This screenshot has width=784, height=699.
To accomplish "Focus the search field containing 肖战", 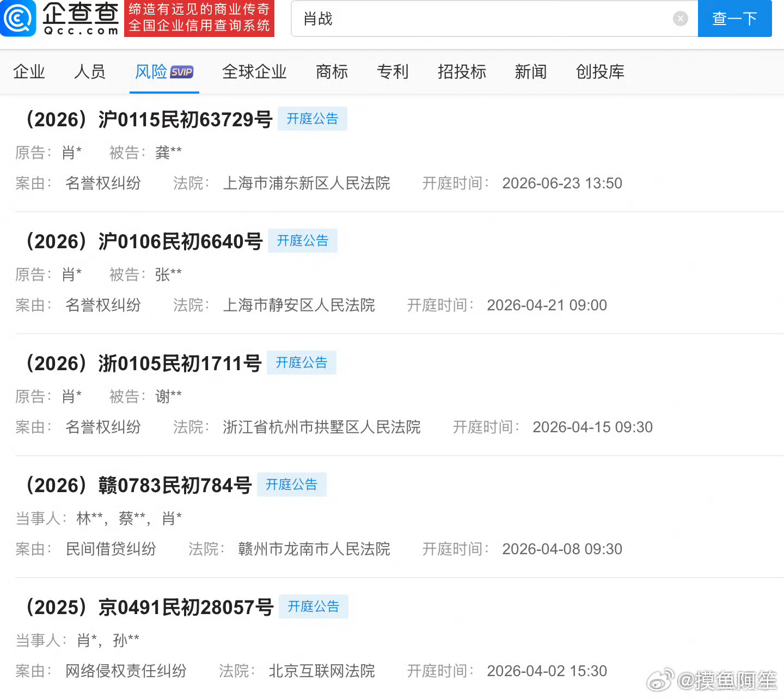I will pos(494,19).
